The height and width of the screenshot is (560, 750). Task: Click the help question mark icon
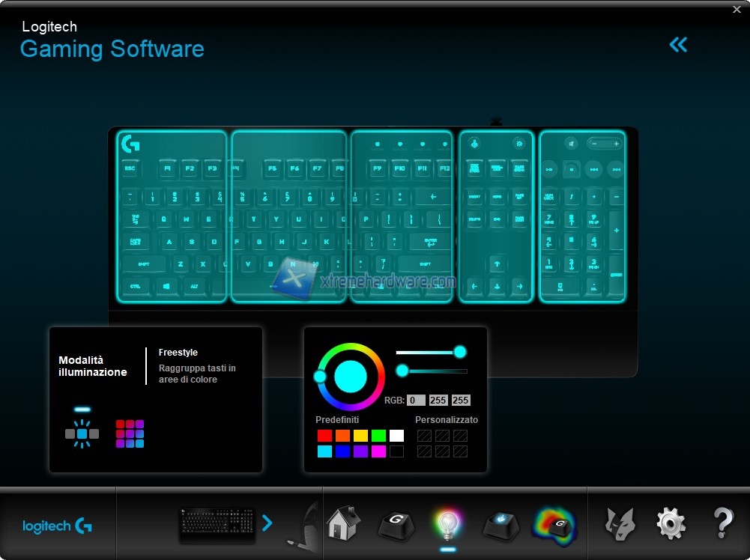722,523
